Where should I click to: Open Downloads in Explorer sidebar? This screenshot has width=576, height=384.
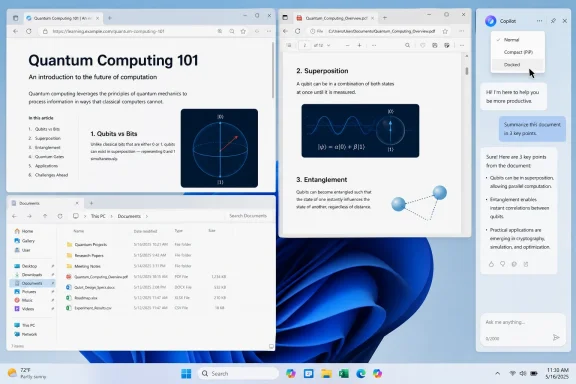point(32,274)
